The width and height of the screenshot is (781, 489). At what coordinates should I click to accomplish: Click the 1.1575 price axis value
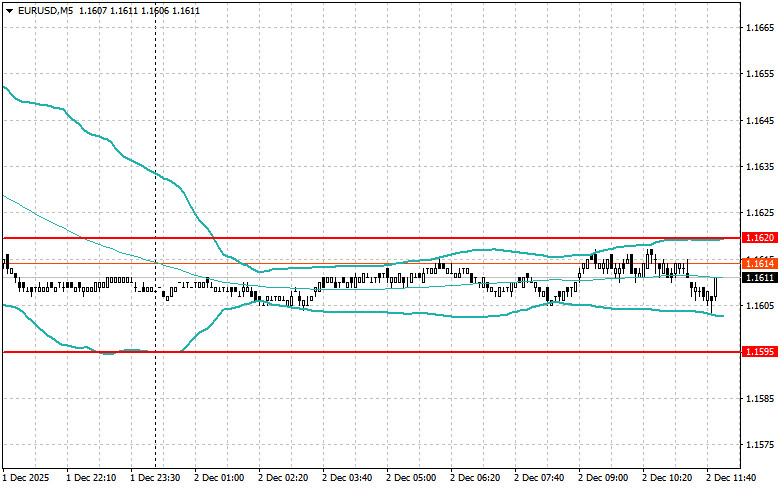(x=760, y=445)
